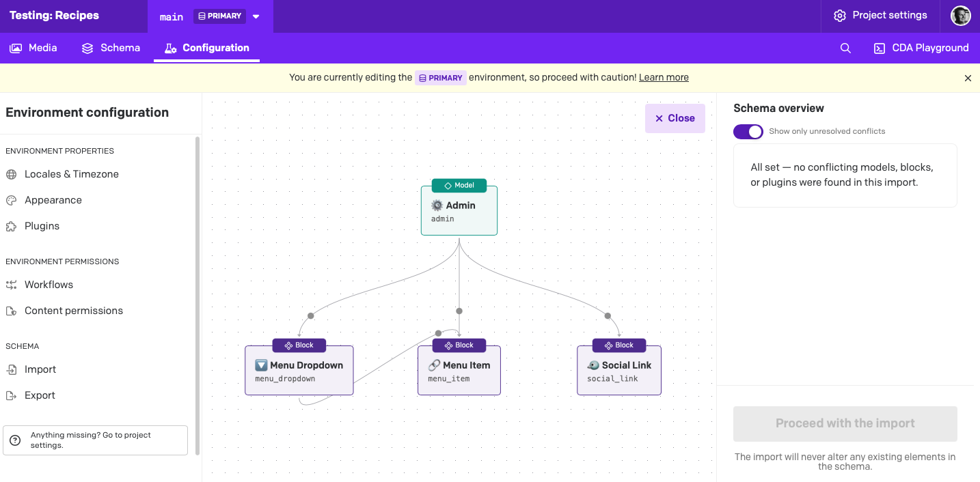Viewport: 980px width, 482px height.
Task: Switch to the Media tab
Action: tap(33, 48)
